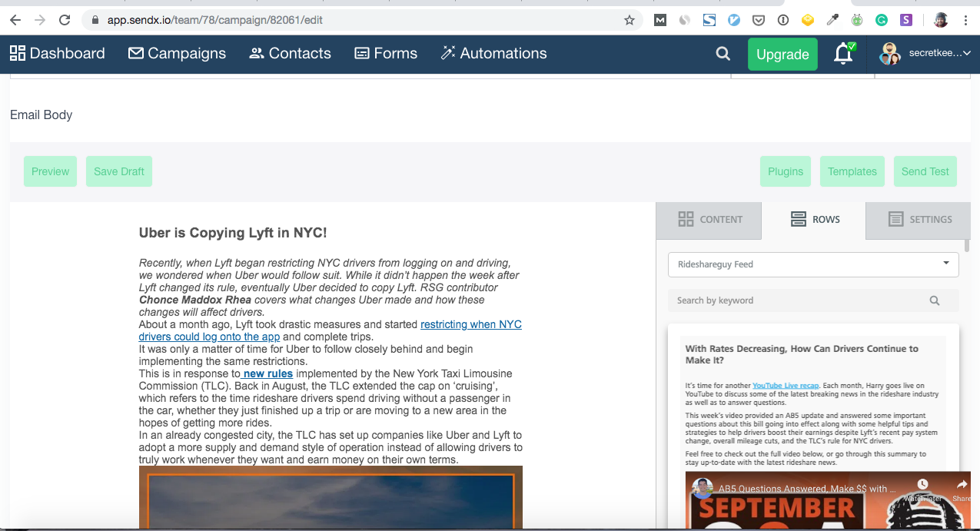Open search with the magnifier icon
The width and height of the screenshot is (980, 531).
[723, 54]
